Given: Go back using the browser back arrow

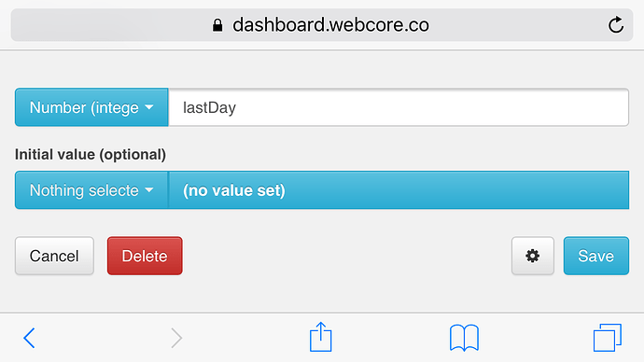Looking at the screenshot, I should pos(29,338).
